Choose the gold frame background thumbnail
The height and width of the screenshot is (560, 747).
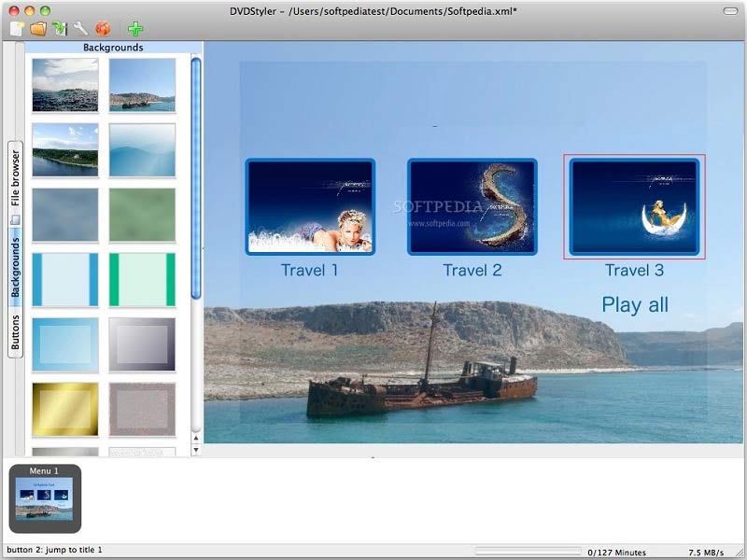tap(64, 409)
